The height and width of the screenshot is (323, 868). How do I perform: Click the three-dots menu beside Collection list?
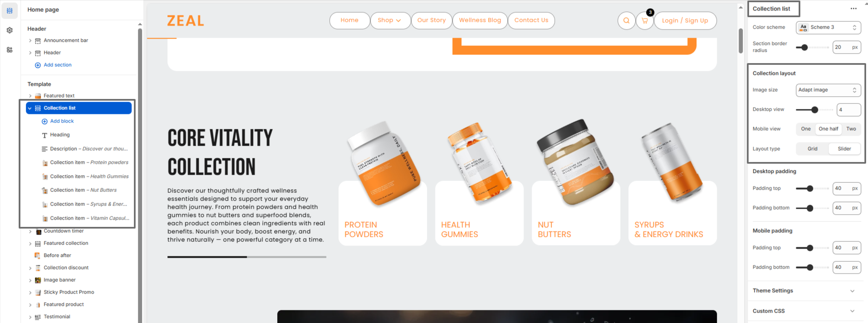853,9
